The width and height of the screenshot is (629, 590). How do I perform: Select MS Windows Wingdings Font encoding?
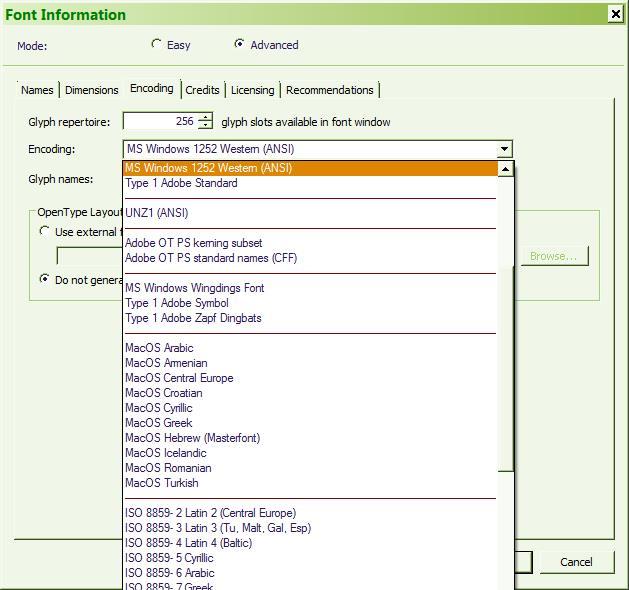coord(310,288)
